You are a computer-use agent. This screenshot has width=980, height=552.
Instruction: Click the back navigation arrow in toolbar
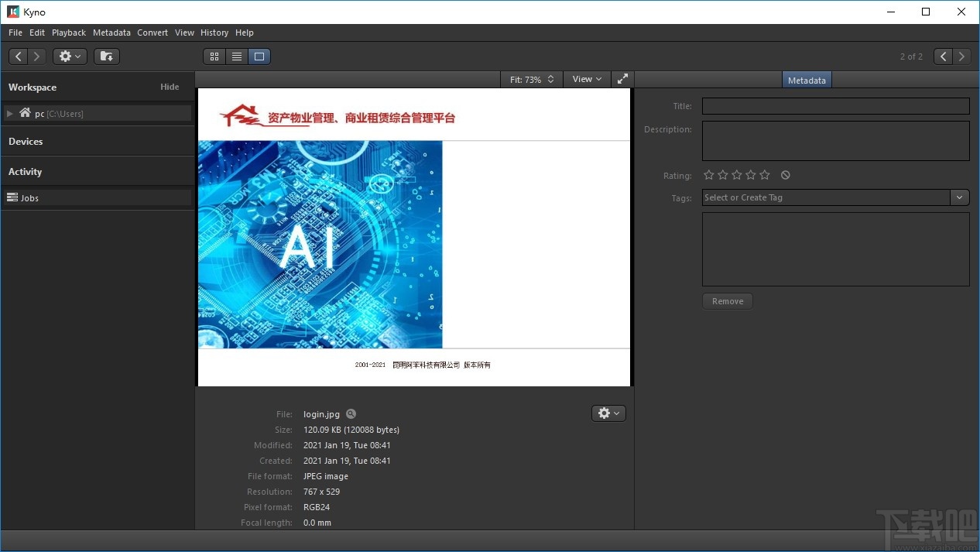pos(19,57)
